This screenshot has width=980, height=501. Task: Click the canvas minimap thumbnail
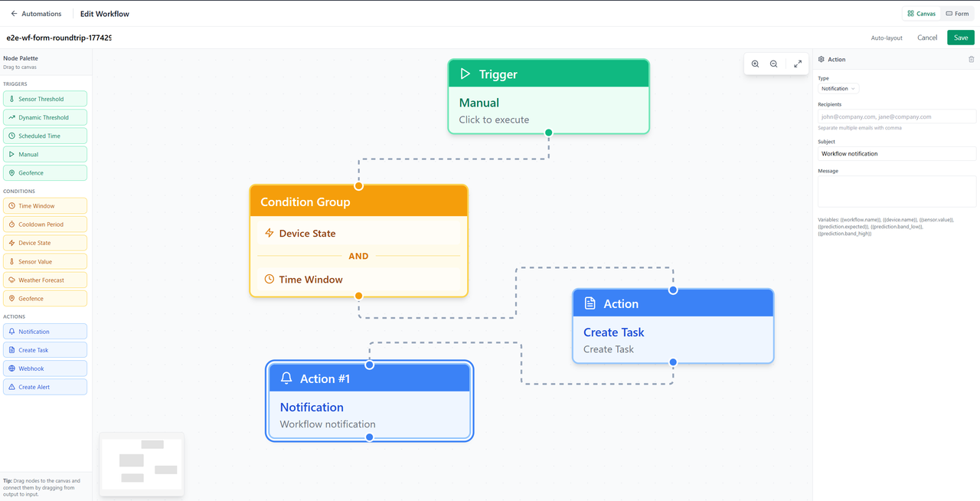tap(142, 463)
